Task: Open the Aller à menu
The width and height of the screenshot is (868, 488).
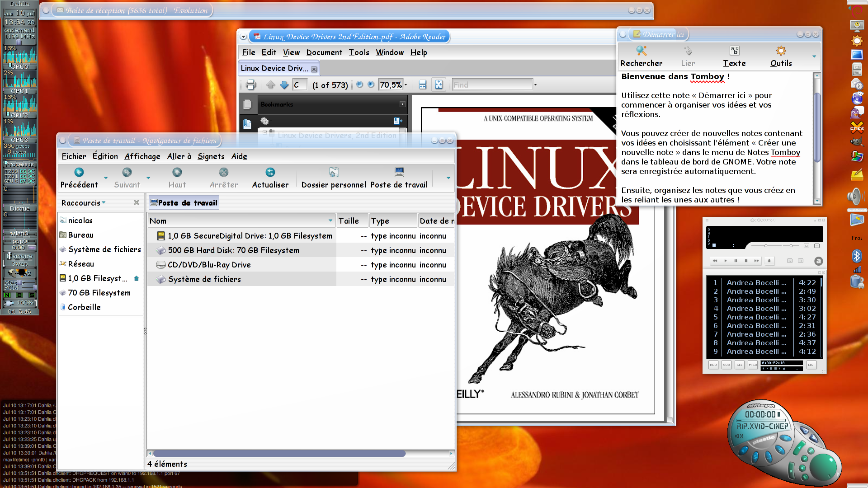Action: click(179, 156)
